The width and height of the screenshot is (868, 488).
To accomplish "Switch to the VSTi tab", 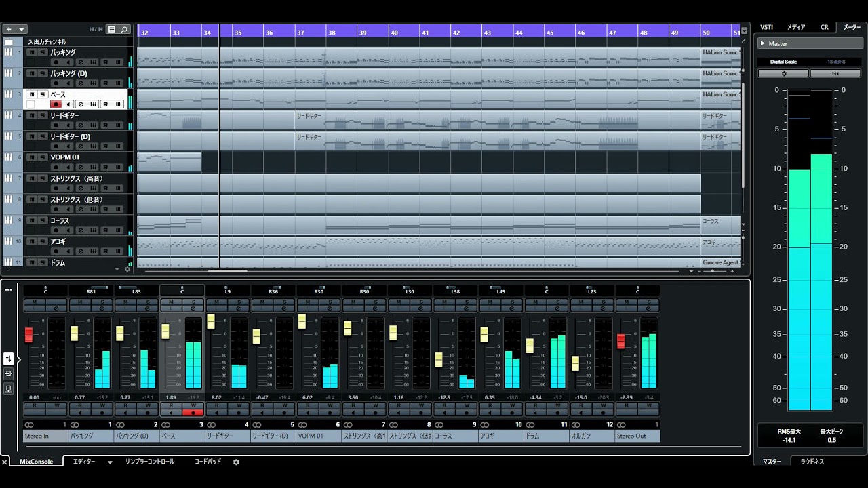I will click(766, 27).
